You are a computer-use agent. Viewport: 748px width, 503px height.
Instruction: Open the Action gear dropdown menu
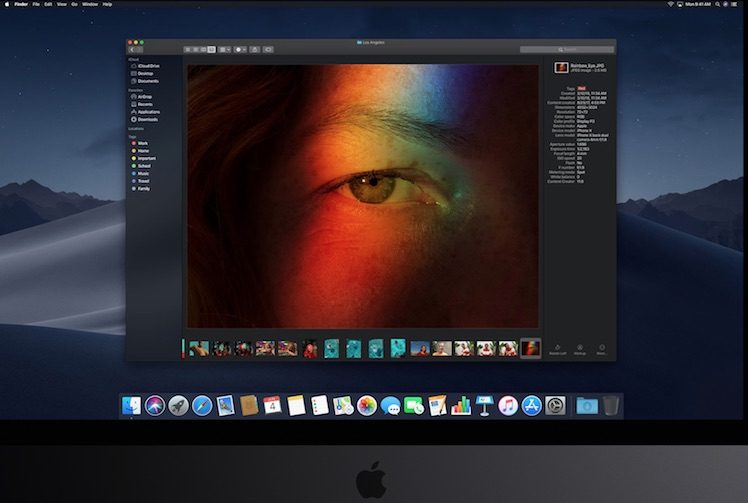tap(240, 49)
